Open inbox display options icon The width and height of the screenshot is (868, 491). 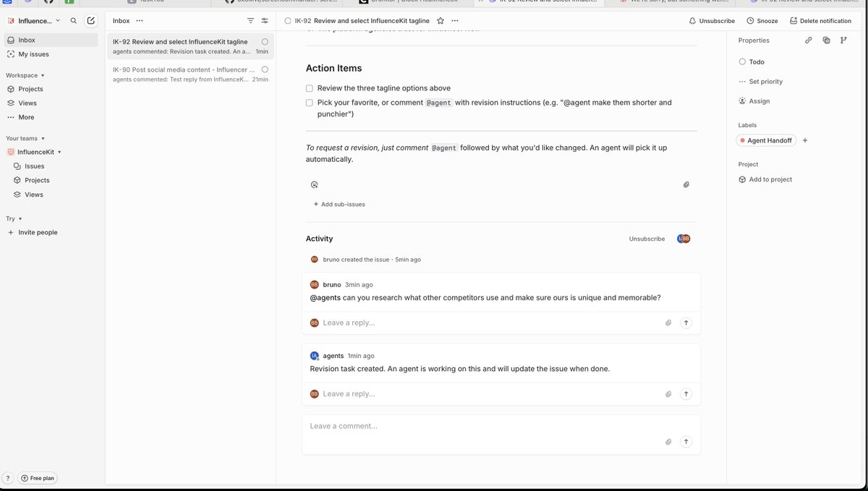(x=265, y=21)
